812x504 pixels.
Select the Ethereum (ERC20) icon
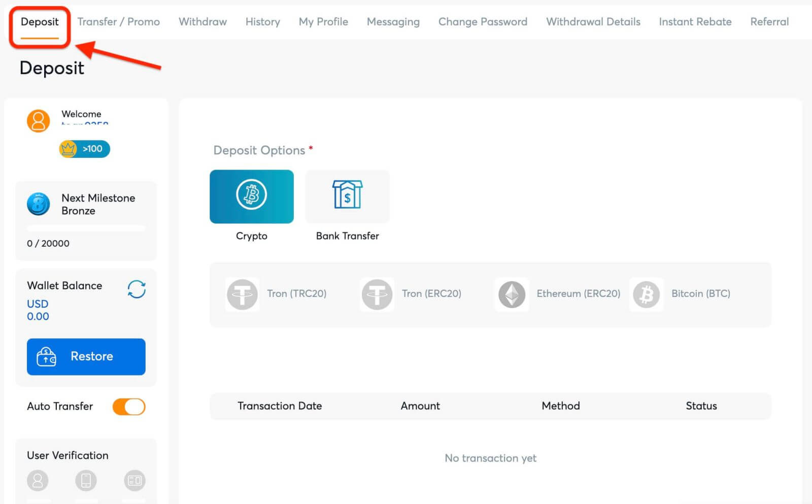pos(512,294)
